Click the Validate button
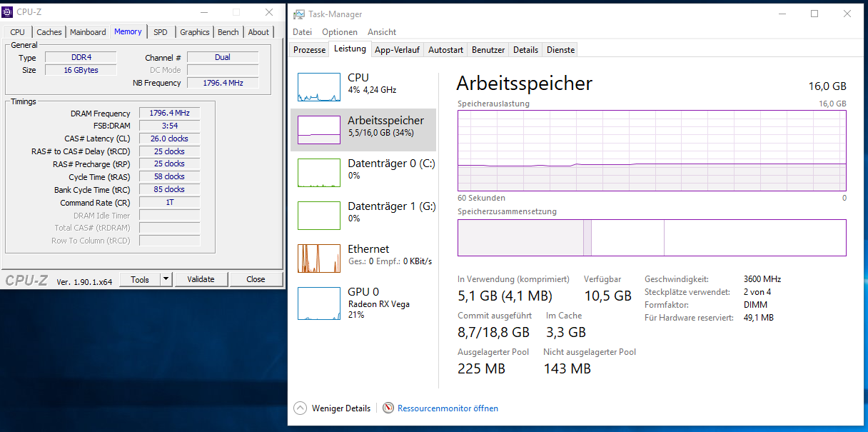The width and height of the screenshot is (868, 432). tap(201, 279)
